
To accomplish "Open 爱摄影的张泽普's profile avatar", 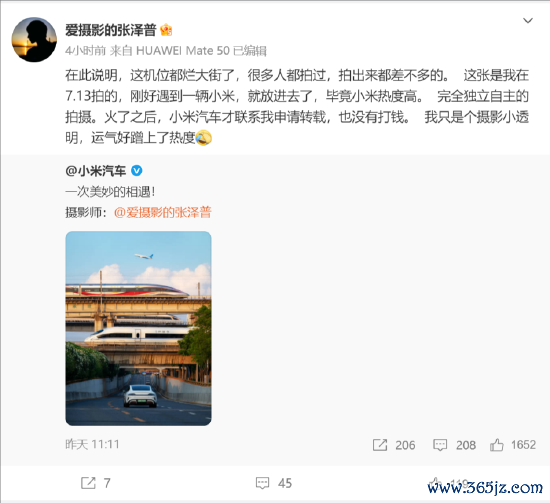I will click(34, 40).
